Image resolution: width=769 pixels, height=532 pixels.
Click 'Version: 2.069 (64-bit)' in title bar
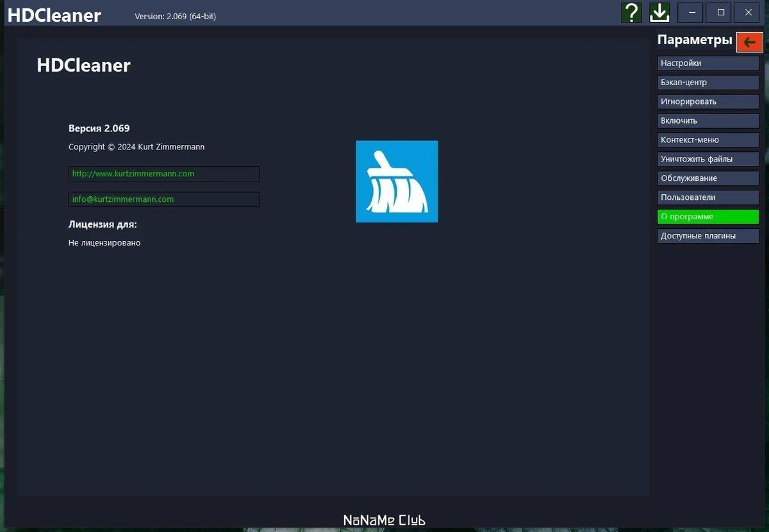tap(175, 17)
